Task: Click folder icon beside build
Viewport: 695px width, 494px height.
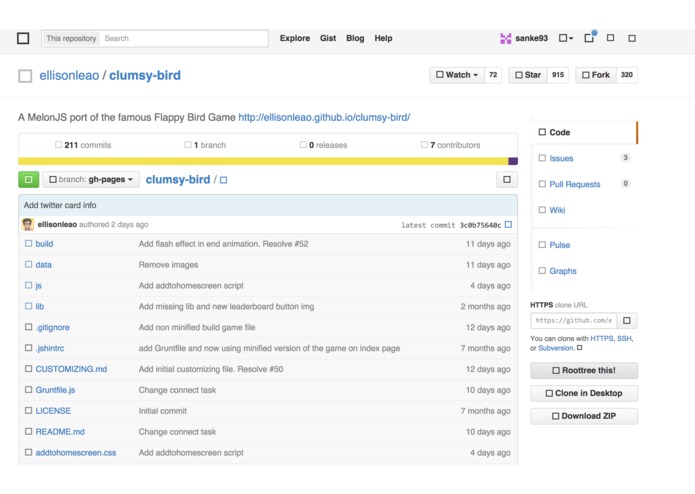Action: [x=28, y=244]
